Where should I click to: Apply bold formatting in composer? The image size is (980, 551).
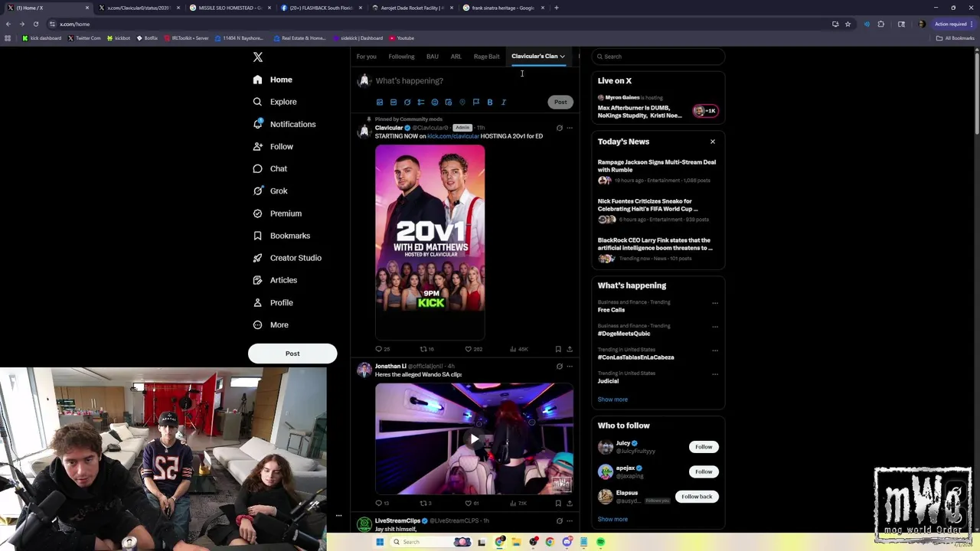click(x=490, y=102)
